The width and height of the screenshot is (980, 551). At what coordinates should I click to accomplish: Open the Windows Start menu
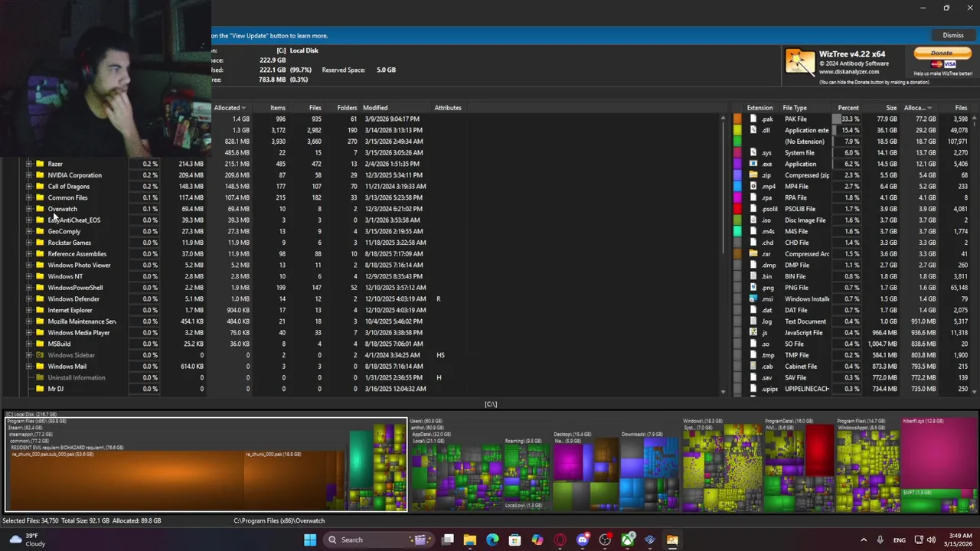pos(310,540)
